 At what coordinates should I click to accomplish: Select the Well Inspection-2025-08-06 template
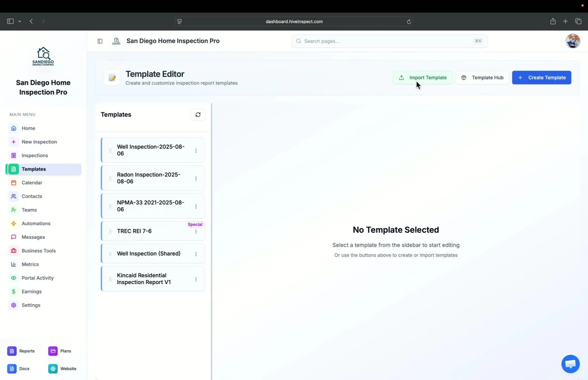[x=153, y=150]
